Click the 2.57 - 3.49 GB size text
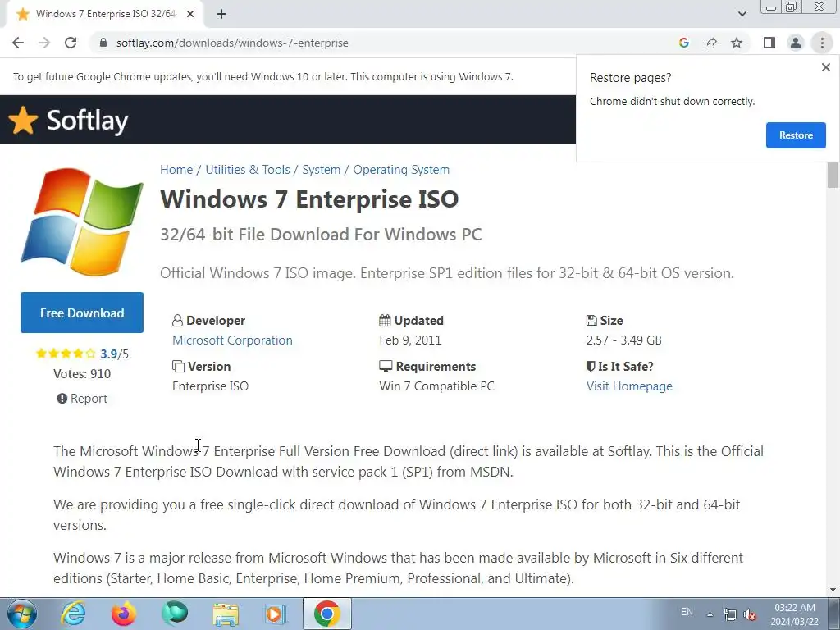The image size is (840, 630). 623,340
